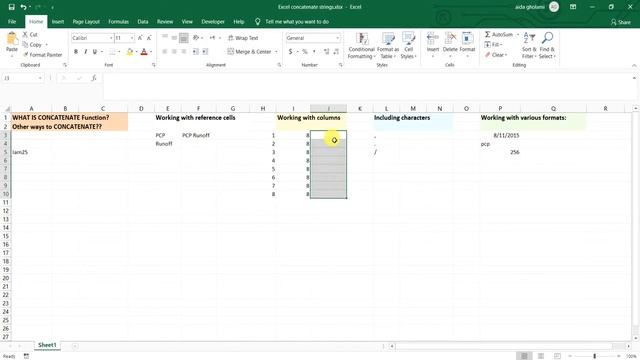The width and height of the screenshot is (640, 360).
Task: Click the Name Box field
Action: tap(22, 78)
